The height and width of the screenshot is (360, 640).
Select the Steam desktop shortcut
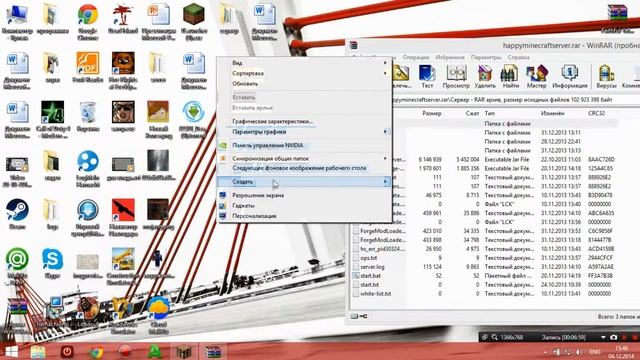17,214
